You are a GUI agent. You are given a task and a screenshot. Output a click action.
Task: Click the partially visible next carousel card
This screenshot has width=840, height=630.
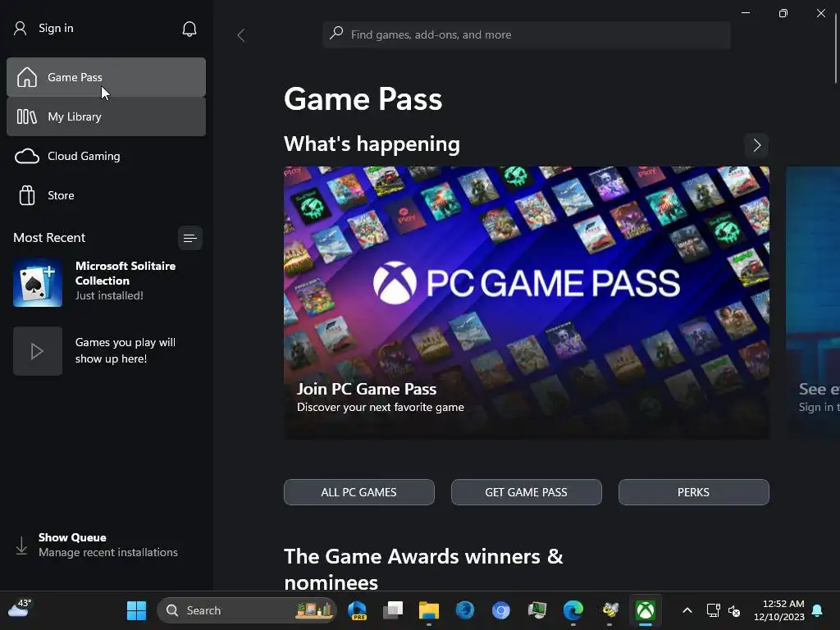tap(813, 303)
